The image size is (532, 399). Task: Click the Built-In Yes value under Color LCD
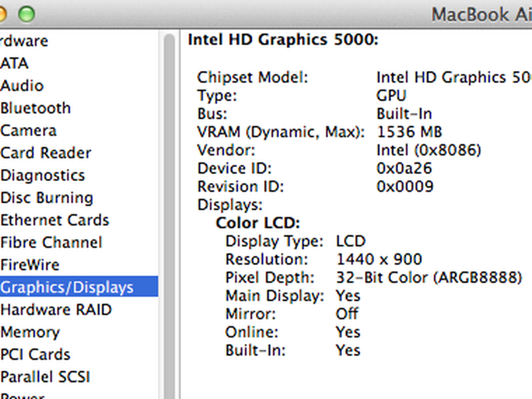348,350
